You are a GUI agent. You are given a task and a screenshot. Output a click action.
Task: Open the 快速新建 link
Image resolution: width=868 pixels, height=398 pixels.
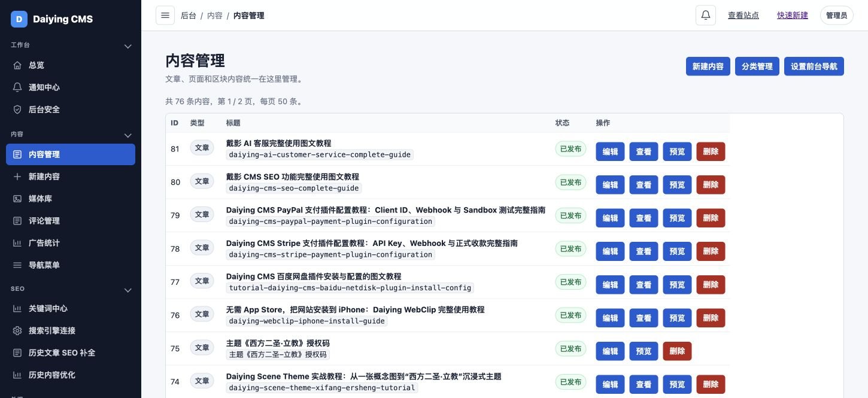coord(793,16)
